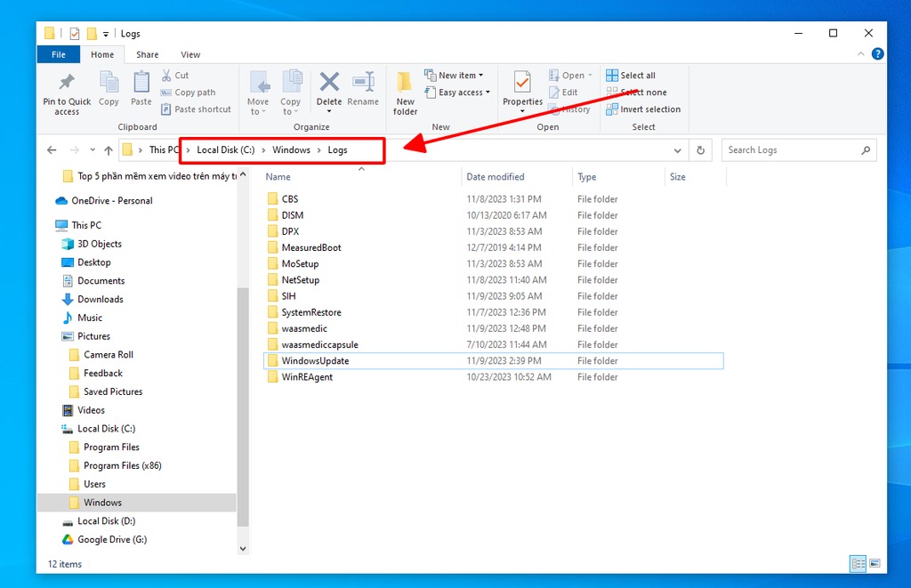The height and width of the screenshot is (588, 911).
Task: Switch to the Share ribbon tab
Action: pos(147,54)
